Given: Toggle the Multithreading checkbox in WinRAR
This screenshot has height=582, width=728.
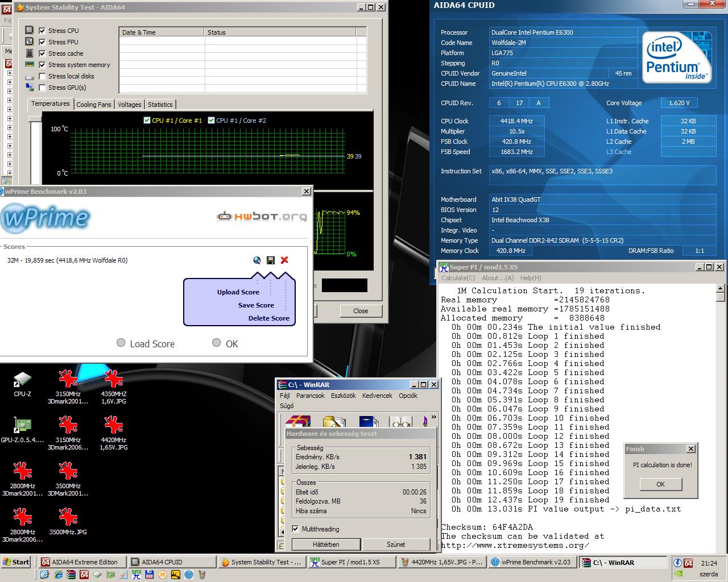Looking at the screenshot, I should click(295, 529).
